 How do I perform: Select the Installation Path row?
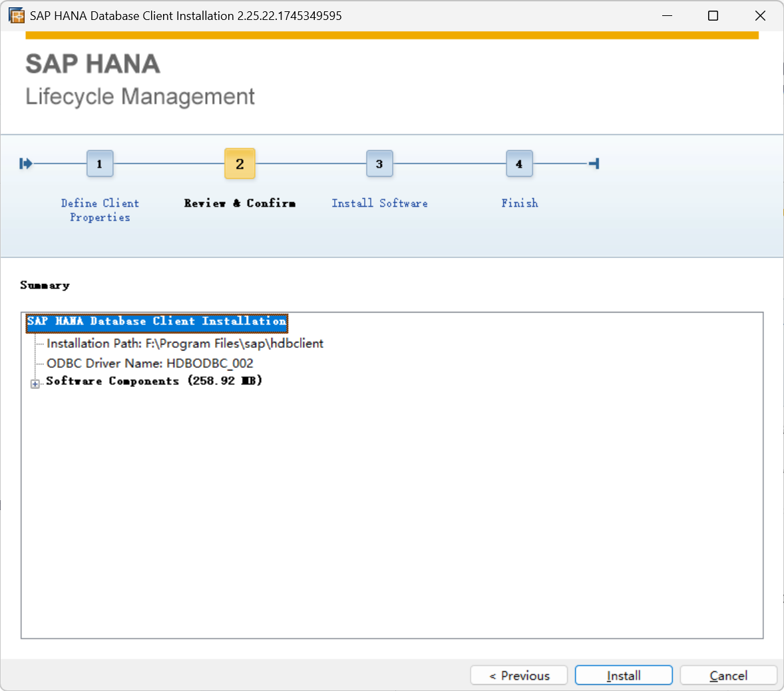[x=185, y=343]
